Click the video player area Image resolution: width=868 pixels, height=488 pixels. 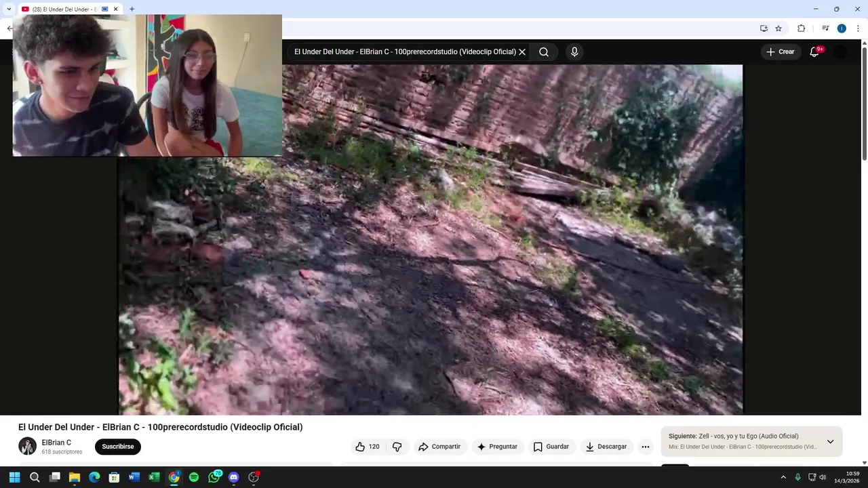pos(431,239)
